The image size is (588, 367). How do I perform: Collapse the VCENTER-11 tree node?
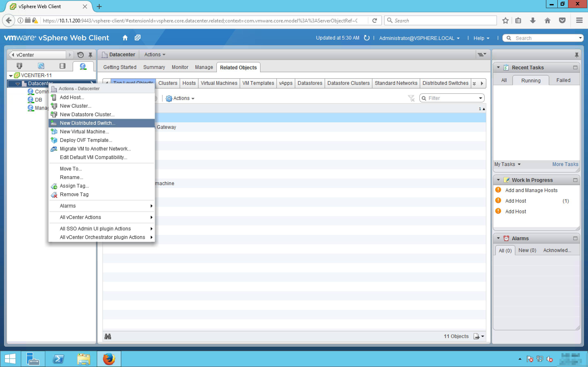(x=11, y=76)
